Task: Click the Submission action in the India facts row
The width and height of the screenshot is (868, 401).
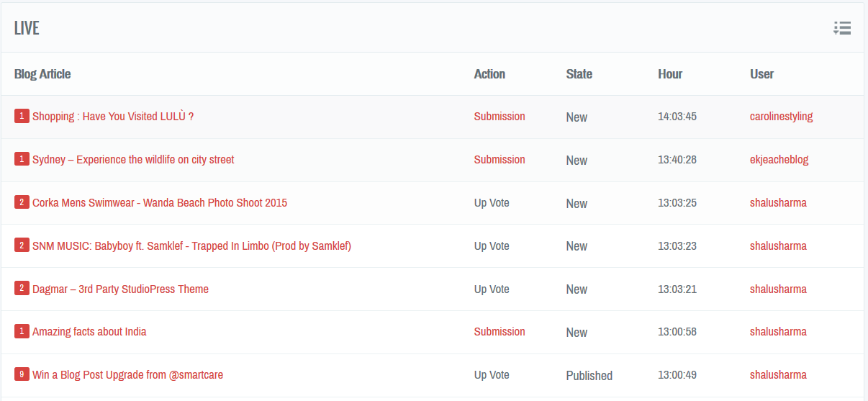Action: point(499,332)
